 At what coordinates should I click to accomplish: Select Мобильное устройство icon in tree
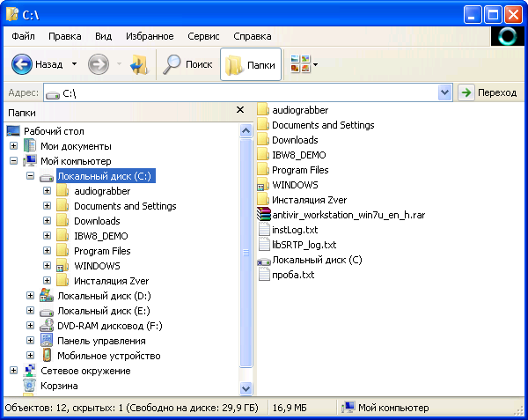pos(47,355)
